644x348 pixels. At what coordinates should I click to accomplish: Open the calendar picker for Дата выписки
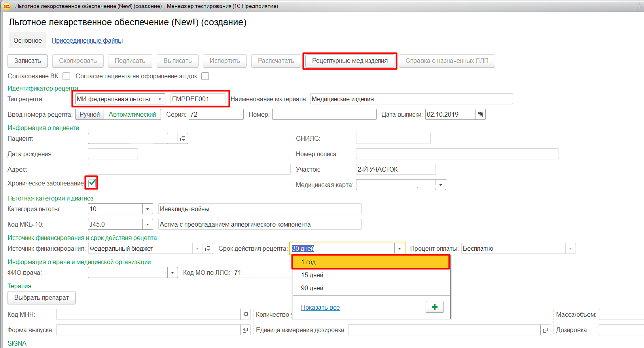480,115
